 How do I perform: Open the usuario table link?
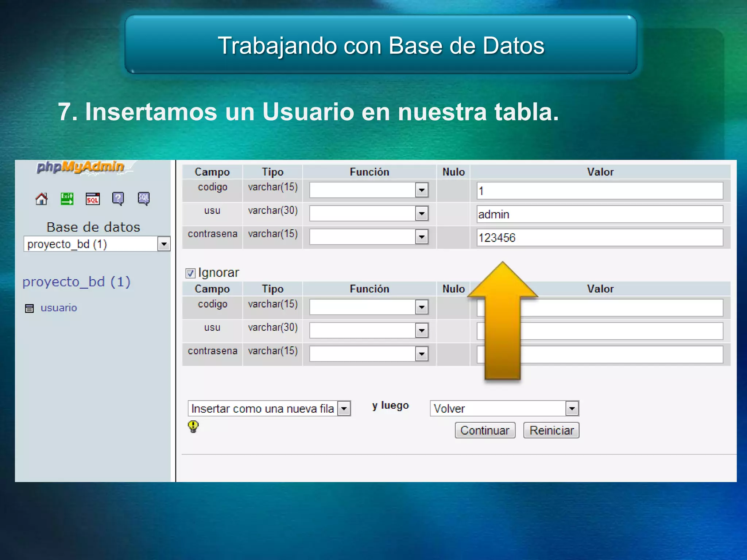point(59,308)
